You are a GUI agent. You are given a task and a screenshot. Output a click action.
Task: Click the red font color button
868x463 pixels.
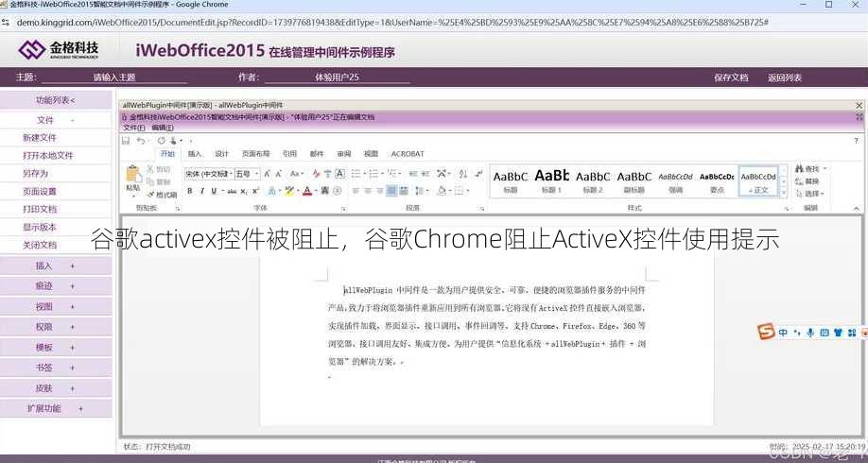[307, 191]
